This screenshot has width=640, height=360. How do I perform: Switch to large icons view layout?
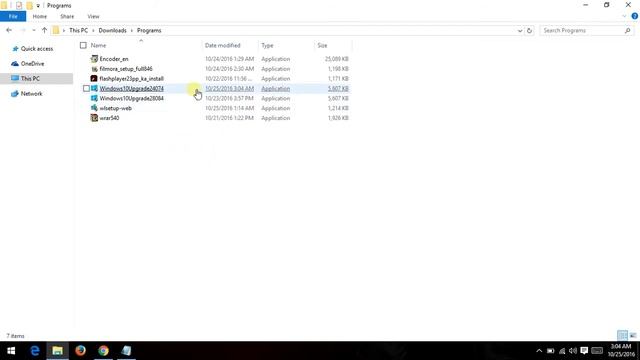pyautogui.click(x=633, y=336)
